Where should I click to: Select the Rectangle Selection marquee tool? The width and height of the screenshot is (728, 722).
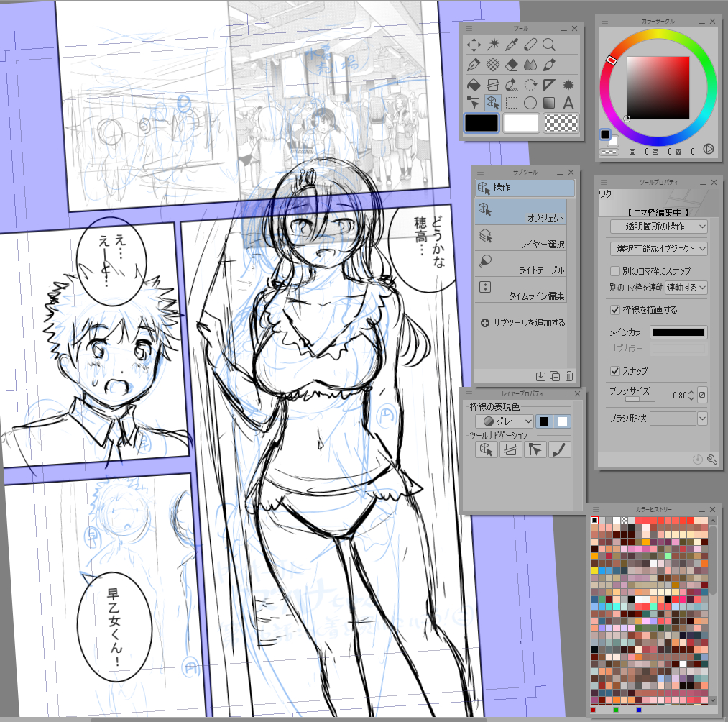coord(512,103)
